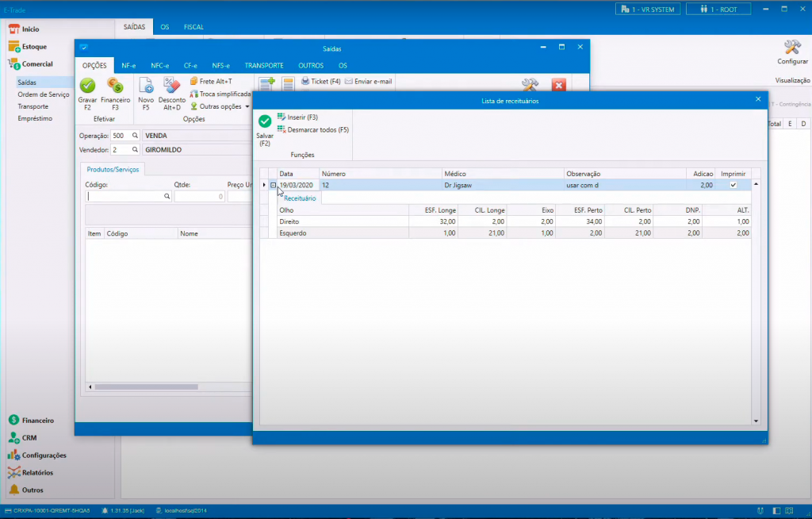Click the Ticket (F4) print button
812x519 pixels.
(x=320, y=82)
